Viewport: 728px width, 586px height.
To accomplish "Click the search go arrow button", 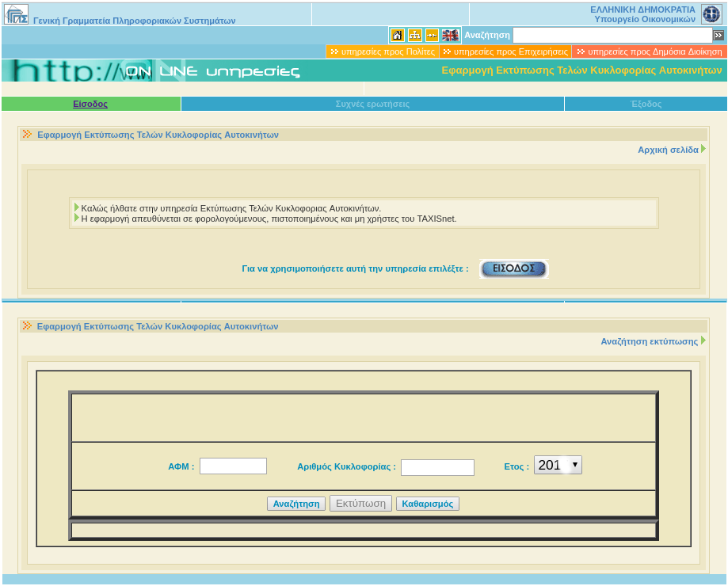I will 718,36.
